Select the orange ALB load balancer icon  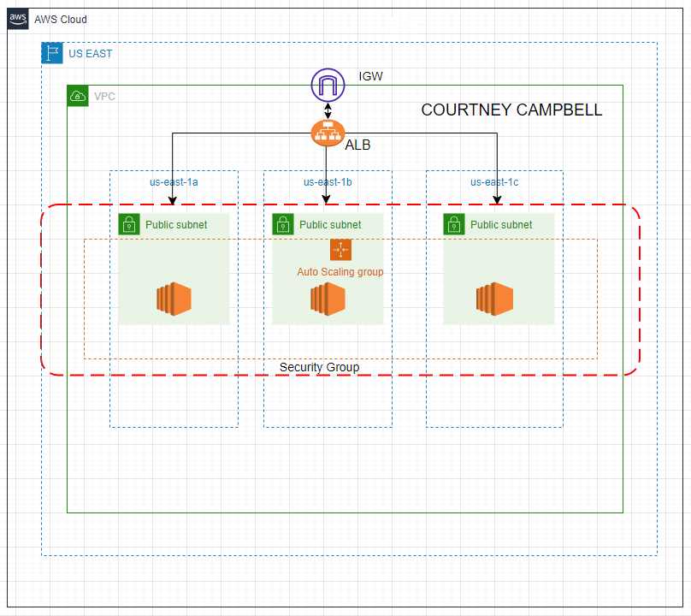[x=328, y=133]
